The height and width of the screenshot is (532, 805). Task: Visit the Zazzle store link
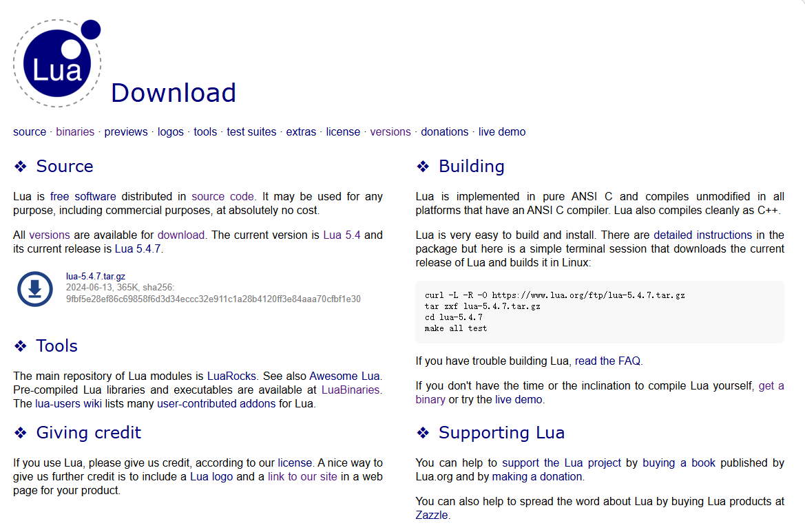pos(432,515)
